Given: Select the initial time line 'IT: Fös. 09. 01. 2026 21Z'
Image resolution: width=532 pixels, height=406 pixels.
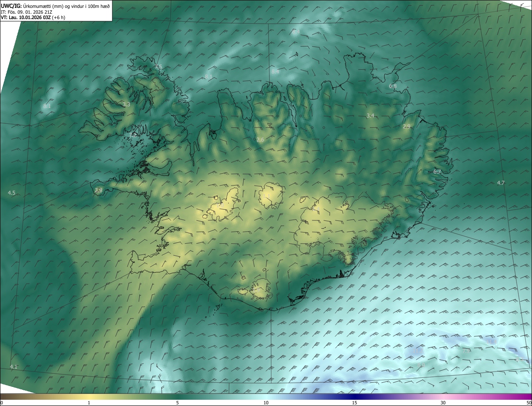Looking at the screenshot, I should (27, 12).
